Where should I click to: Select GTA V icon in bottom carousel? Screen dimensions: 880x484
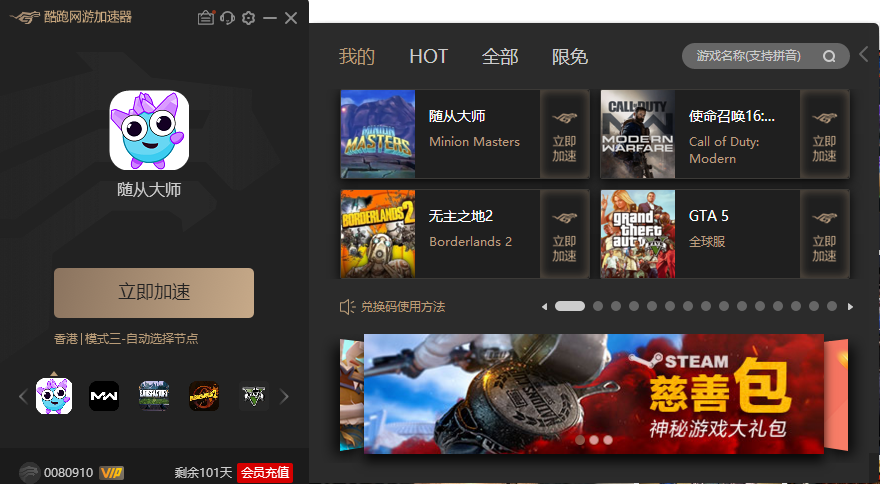click(x=254, y=396)
